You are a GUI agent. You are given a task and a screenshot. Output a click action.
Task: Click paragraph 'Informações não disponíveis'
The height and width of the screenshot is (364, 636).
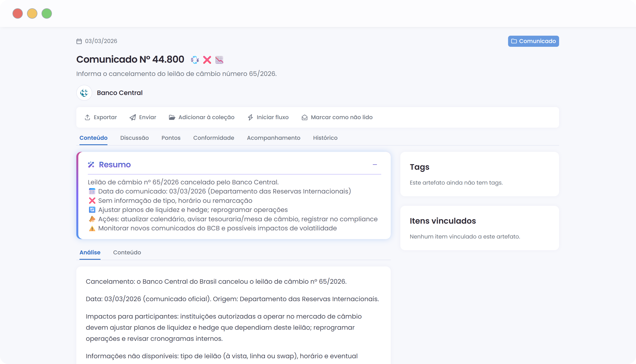click(222, 356)
